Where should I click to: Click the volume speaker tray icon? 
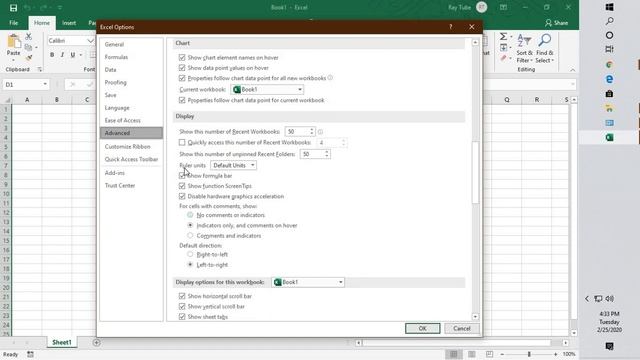tap(609, 299)
